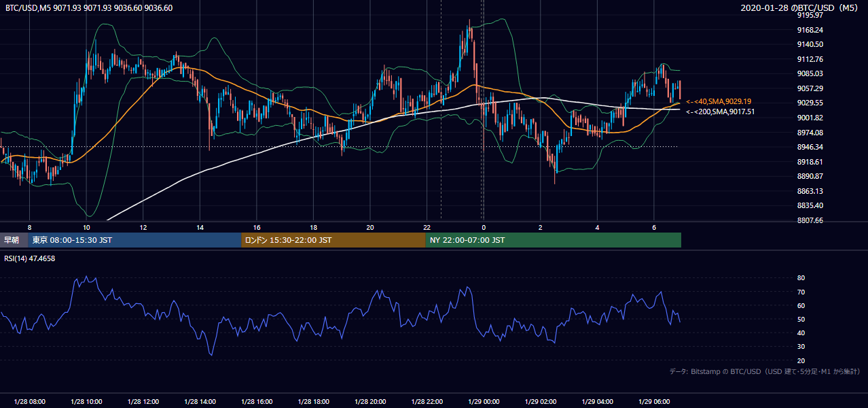Click the 東京 08:00-15:30 JST session bar
The image size is (868, 408).
134,240
